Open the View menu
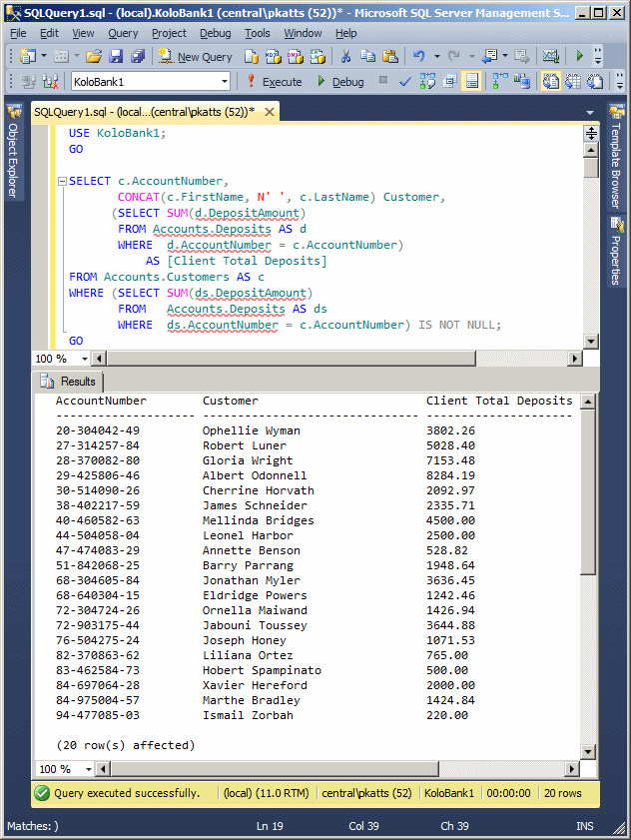The image size is (631, 840). 83,33
